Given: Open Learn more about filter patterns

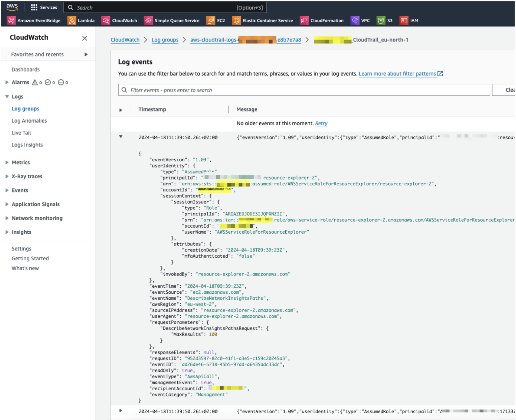Looking at the screenshot, I should [x=397, y=74].
